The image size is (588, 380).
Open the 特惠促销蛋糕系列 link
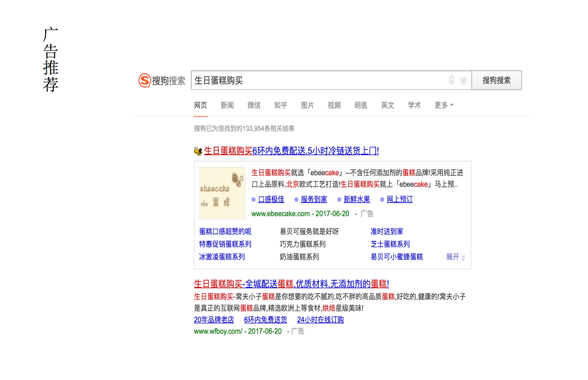(225, 244)
